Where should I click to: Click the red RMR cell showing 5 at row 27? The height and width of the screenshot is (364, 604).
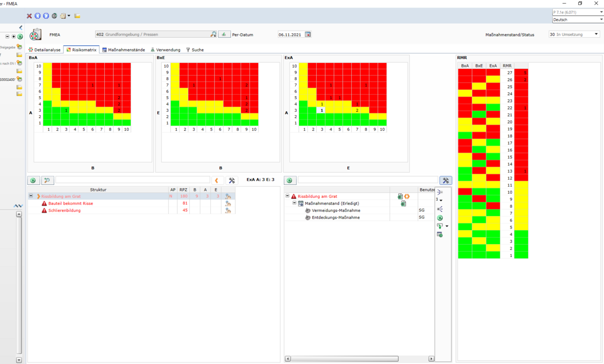coord(521,72)
